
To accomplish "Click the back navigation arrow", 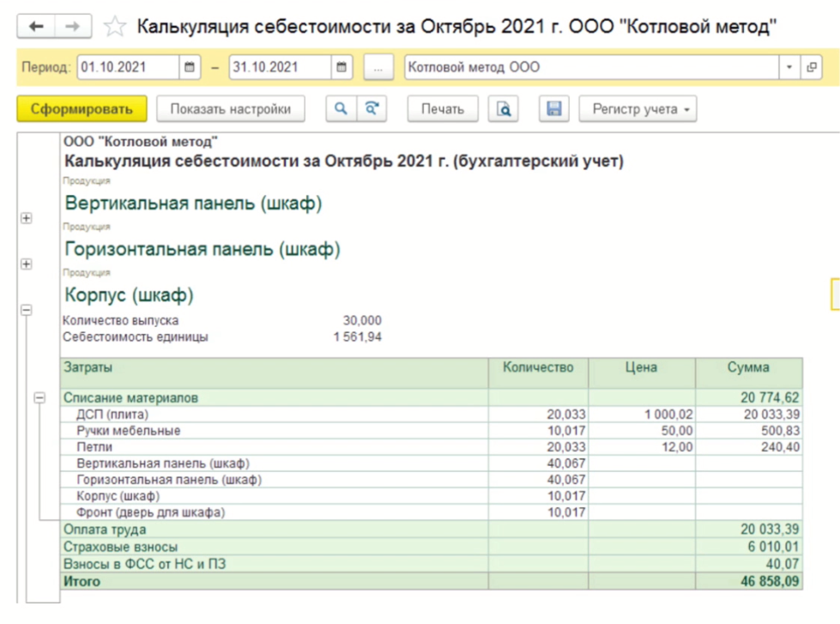I will [x=35, y=27].
